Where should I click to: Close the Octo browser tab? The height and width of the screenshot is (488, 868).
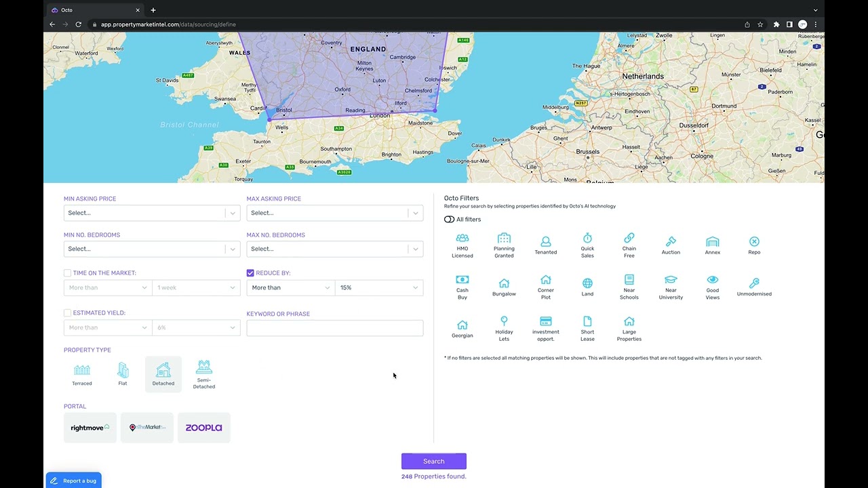click(x=138, y=10)
